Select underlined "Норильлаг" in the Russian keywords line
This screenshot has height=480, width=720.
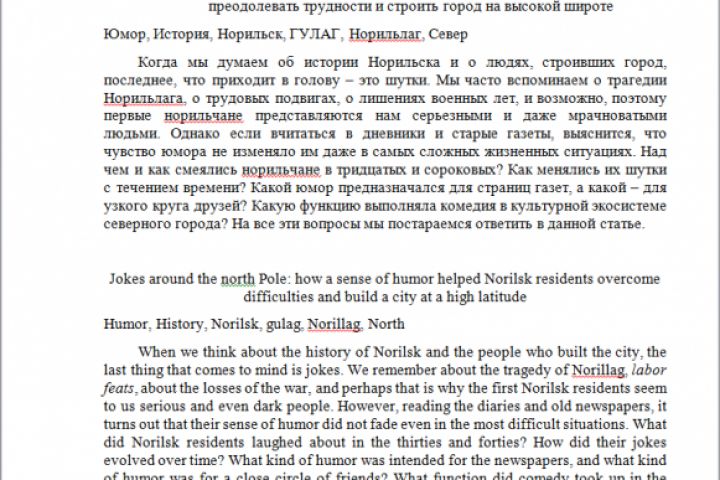[386, 34]
